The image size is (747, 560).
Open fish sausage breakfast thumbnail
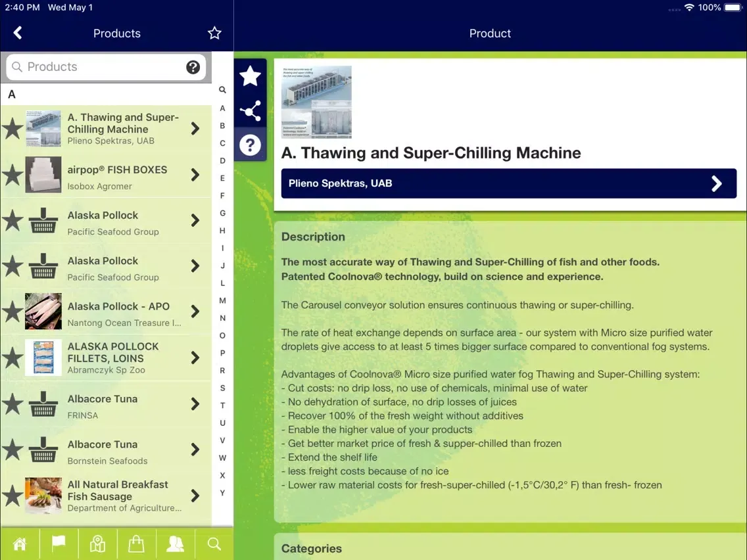coord(43,496)
